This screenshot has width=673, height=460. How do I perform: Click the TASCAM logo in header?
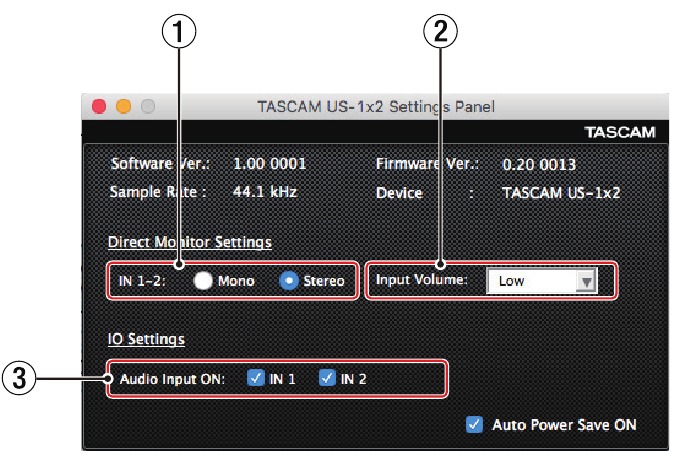pyautogui.click(x=620, y=132)
